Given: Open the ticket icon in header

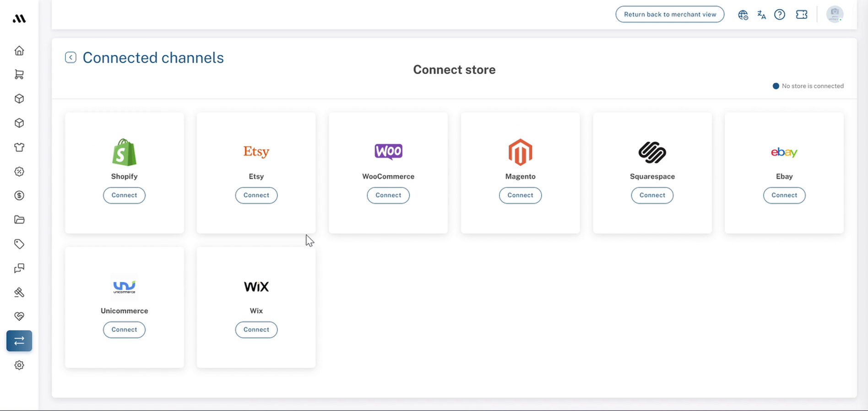Looking at the screenshot, I should point(802,15).
